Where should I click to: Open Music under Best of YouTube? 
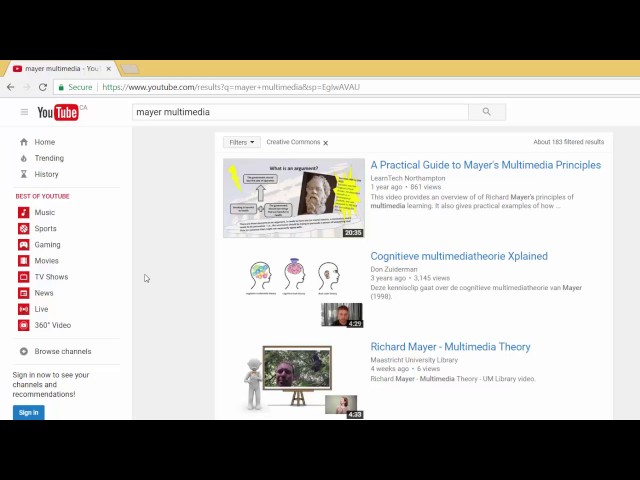pyautogui.click(x=44, y=212)
